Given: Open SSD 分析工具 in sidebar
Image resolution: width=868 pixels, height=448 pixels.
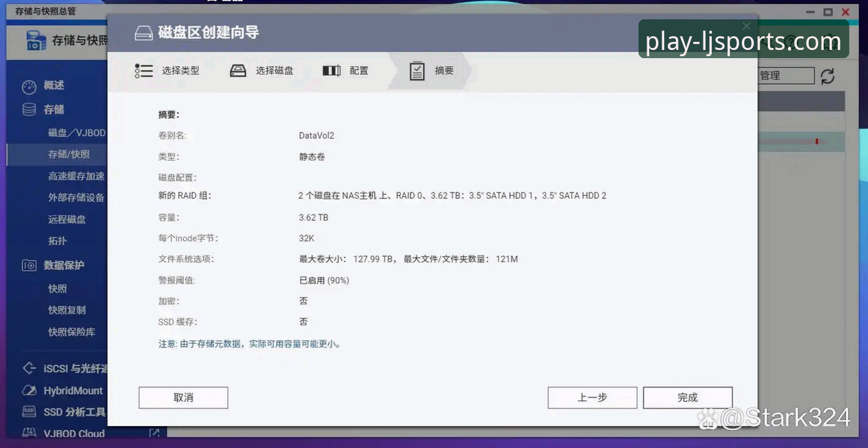Looking at the screenshot, I should coord(74,412).
